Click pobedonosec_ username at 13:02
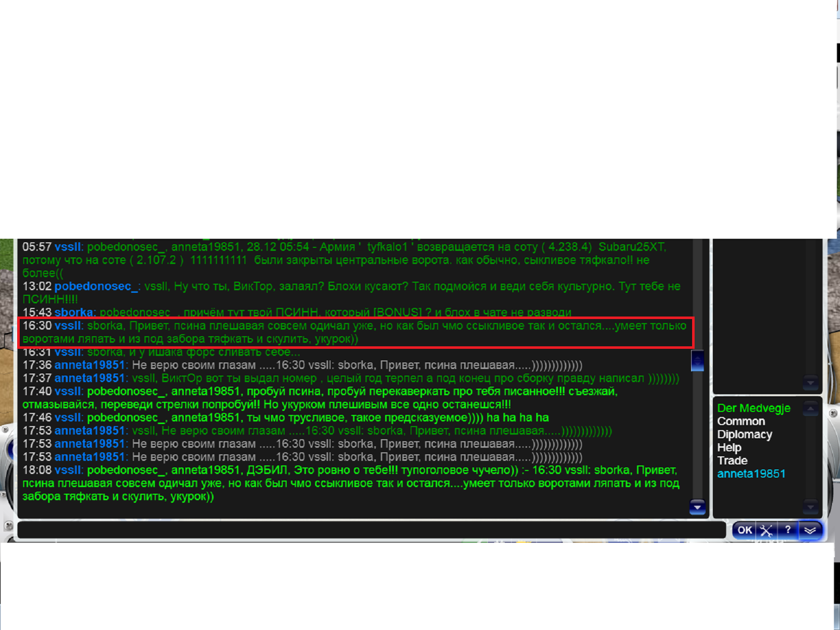The height and width of the screenshot is (630, 840). click(96, 286)
